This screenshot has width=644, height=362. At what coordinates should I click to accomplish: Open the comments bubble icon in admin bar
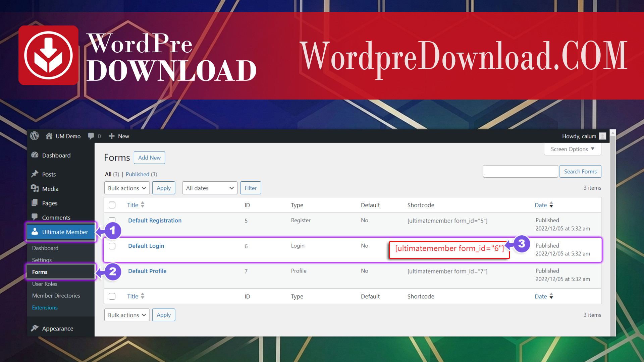coord(91,136)
